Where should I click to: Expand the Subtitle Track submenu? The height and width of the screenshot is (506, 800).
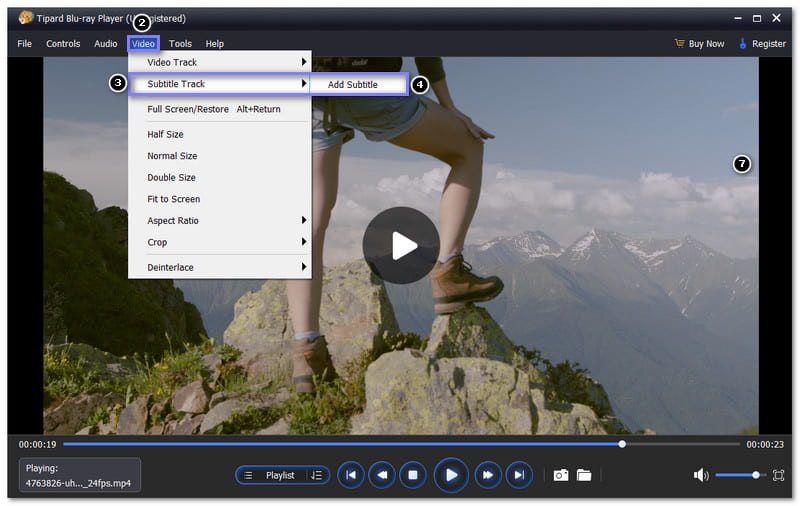[x=219, y=84]
